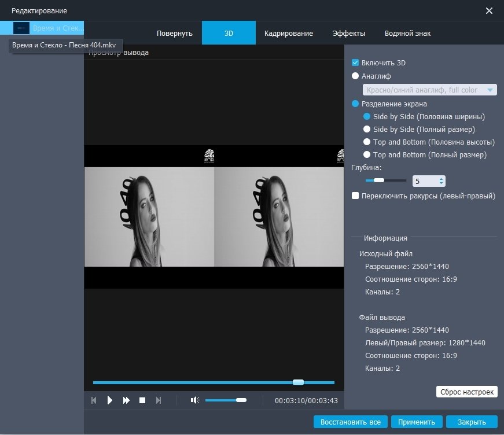This screenshot has width=504, height=435.
Task: Stop the video playback
Action: click(x=142, y=400)
